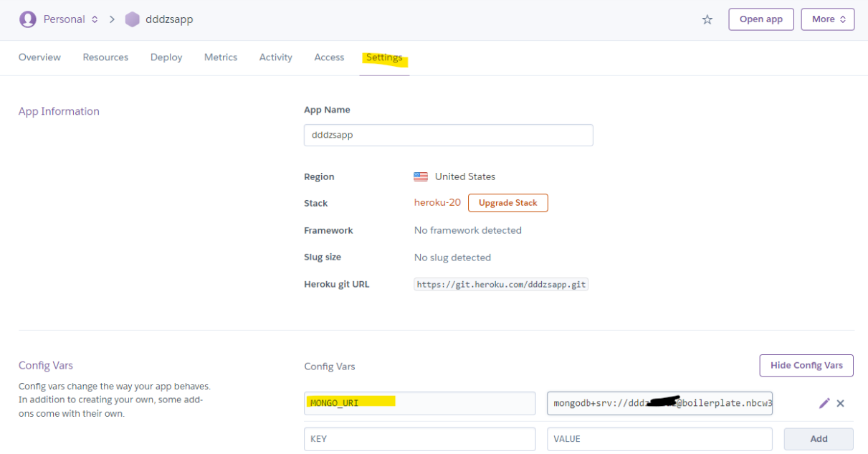
Task: Click the 'No slug detected' text
Action: [452, 257]
